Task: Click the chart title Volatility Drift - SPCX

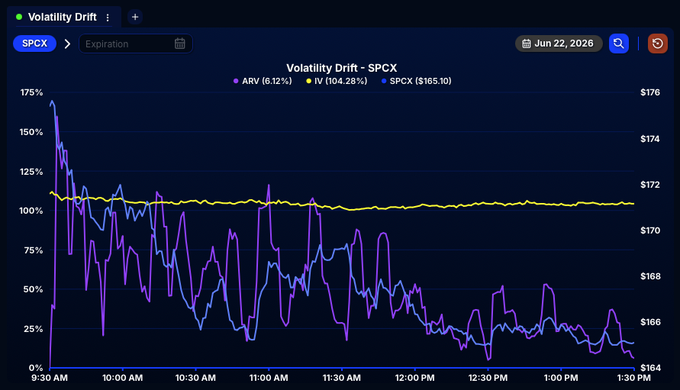Action: point(341,68)
